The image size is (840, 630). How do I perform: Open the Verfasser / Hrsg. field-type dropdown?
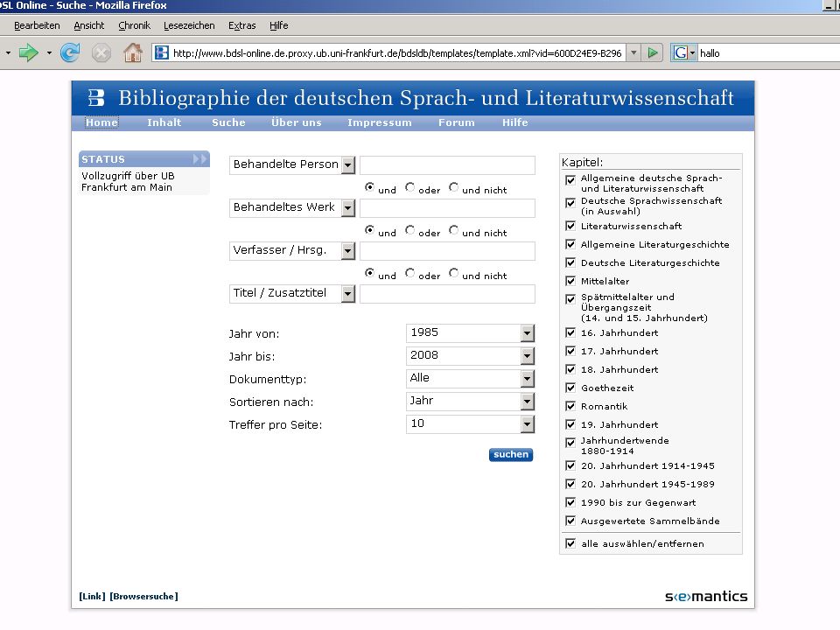pos(348,251)
